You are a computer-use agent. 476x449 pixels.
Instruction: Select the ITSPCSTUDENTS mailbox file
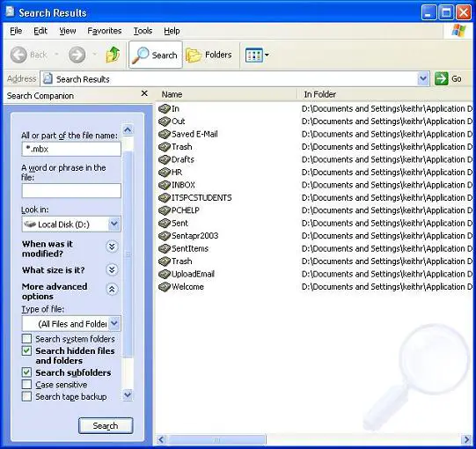click(195, 197)
